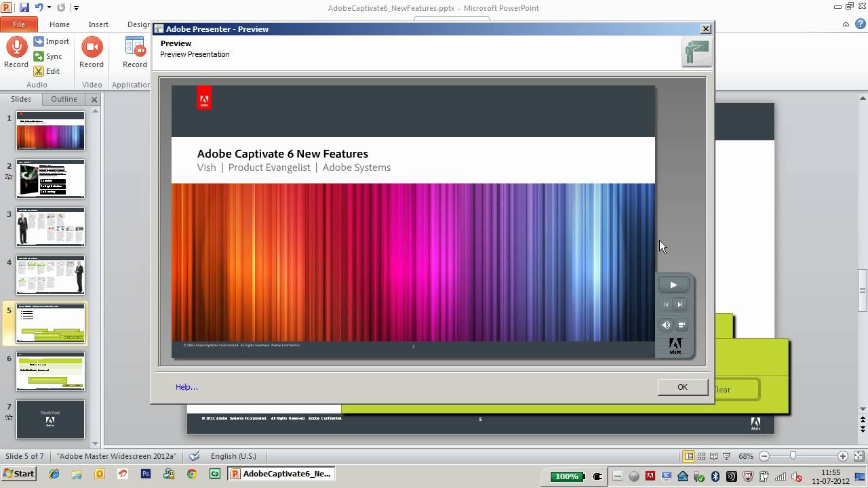Click the spell check icon in status bar
868x488 pixels.
tap(194, 456)
